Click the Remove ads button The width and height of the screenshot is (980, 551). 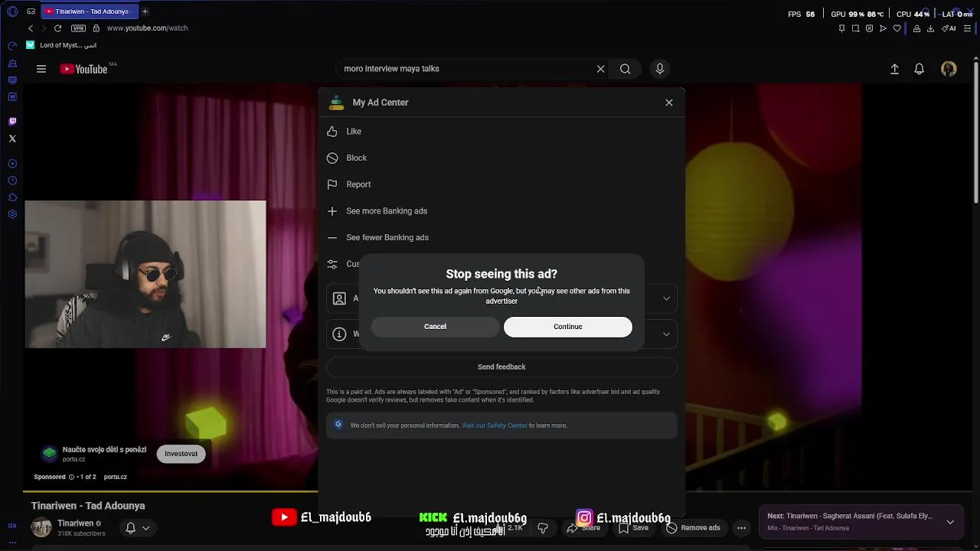pos(693,528)
